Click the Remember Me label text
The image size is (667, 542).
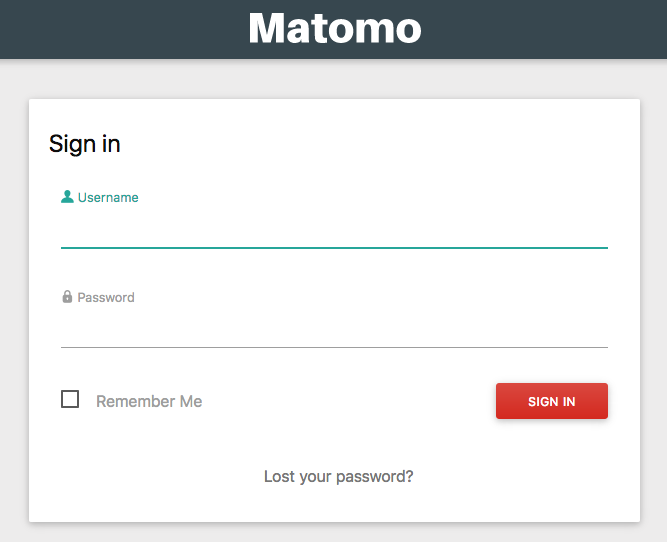click(149, 401)
